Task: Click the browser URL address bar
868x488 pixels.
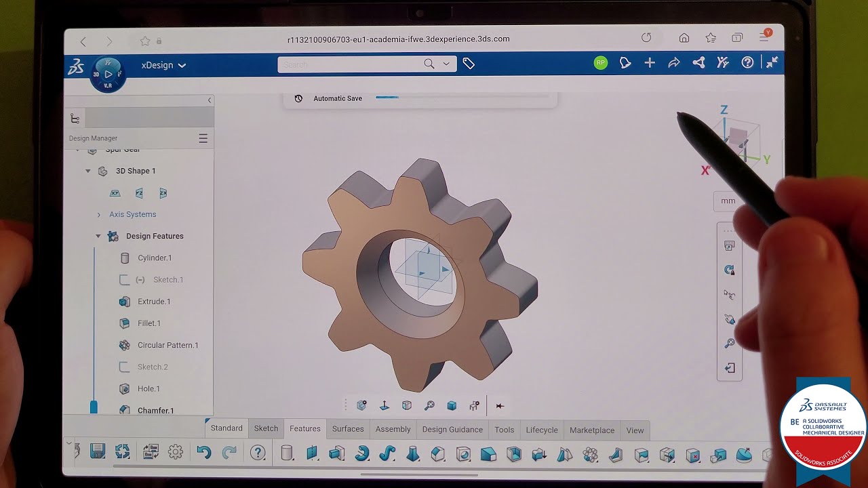Action: coord(398,39)
